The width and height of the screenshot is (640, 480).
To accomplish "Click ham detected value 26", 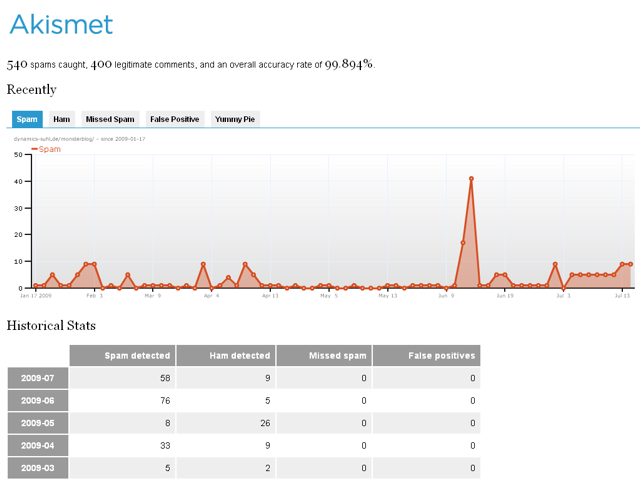I will (x=265, y=423).
